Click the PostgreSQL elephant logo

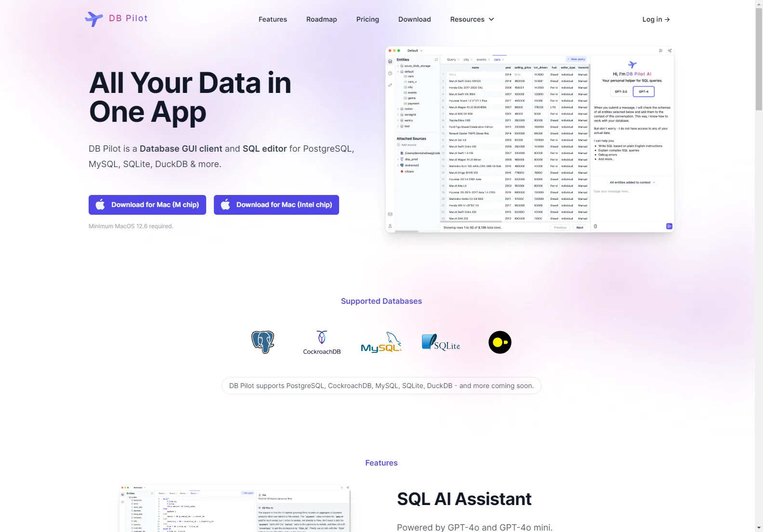click(263, 342)
